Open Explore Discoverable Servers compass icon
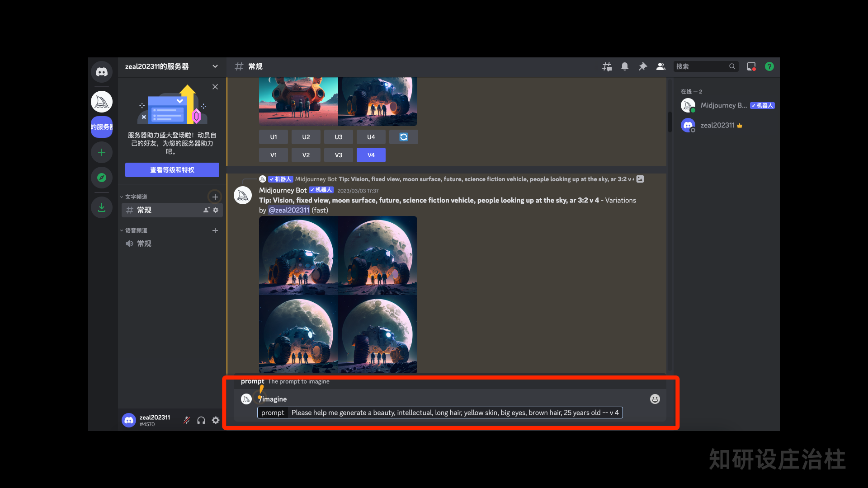 tap(102, 178)
